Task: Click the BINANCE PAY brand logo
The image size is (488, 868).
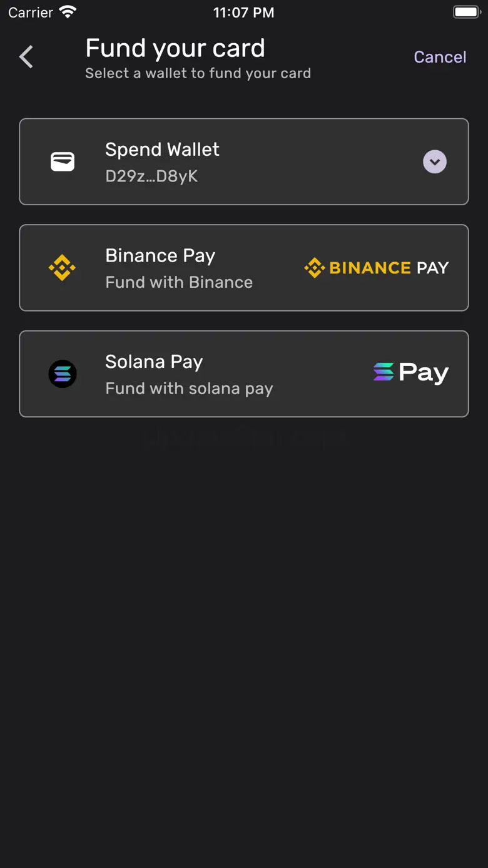Action: 377,268
